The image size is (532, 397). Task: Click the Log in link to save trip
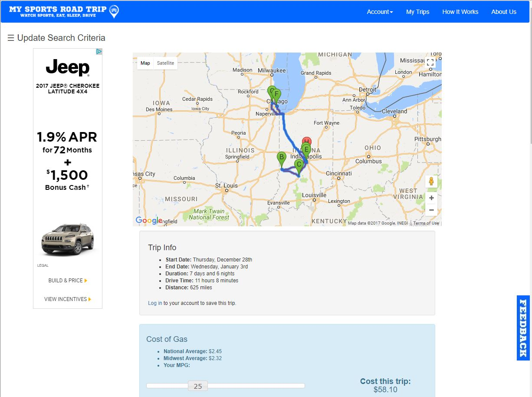[x=155, y=303]
